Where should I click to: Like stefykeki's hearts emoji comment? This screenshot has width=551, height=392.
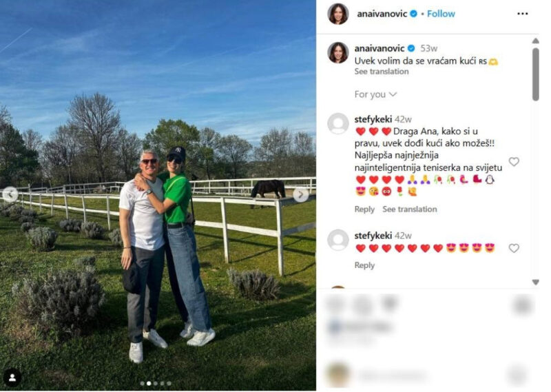pos(514,248)
